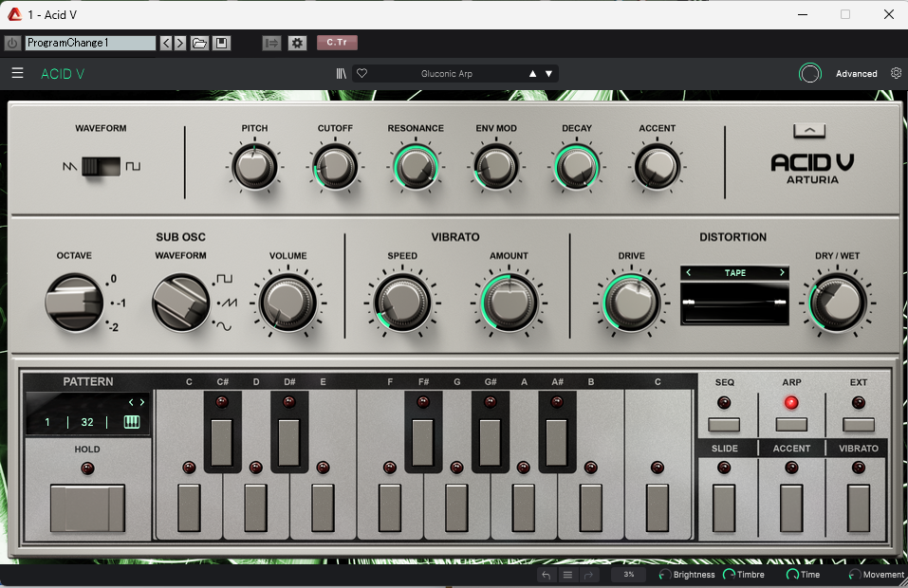This screenshot has height=588, width=908.
Task: Select the square sub osc waveform symbol
Action: 224,279
